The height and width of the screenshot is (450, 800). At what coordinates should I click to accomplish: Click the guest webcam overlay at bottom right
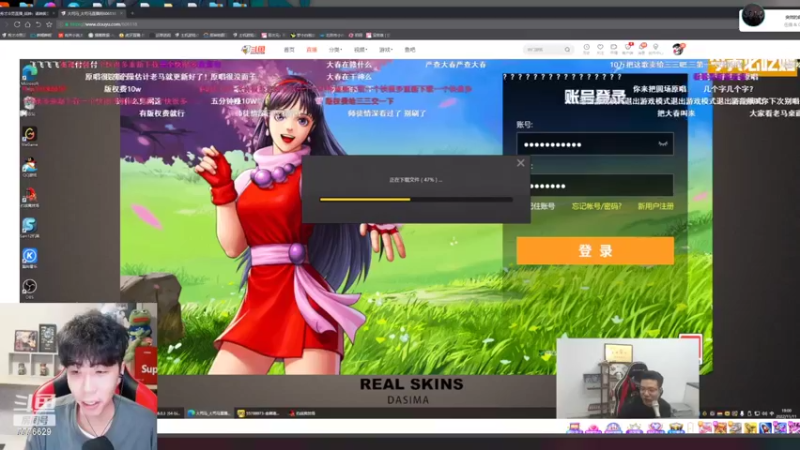pos(628,378)
